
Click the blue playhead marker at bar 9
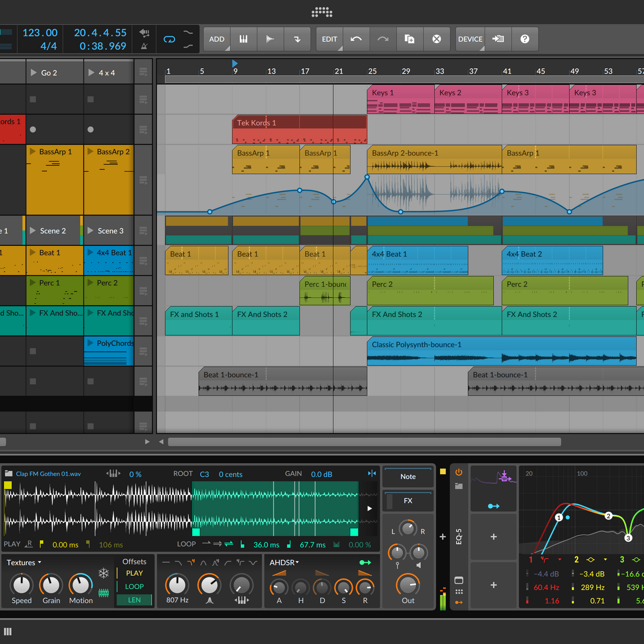pos(235,64)
